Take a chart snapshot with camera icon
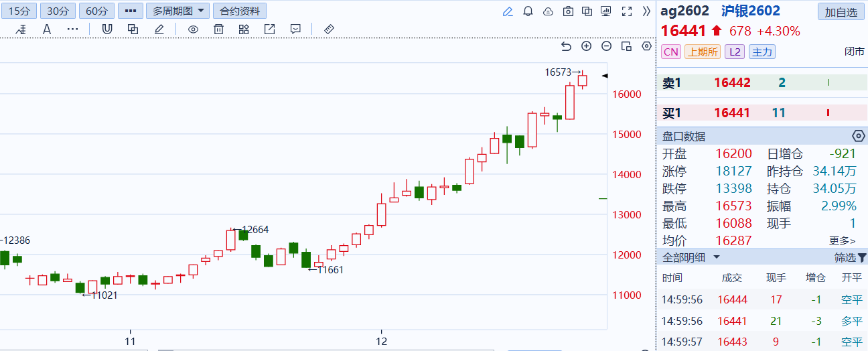The width and height of the screenshot is (868, 351). tap(568, 11)
